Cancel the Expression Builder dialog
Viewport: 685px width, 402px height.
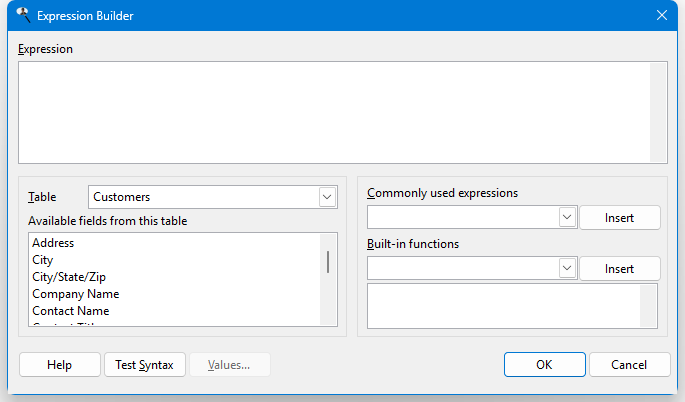[x=630, y=365]
